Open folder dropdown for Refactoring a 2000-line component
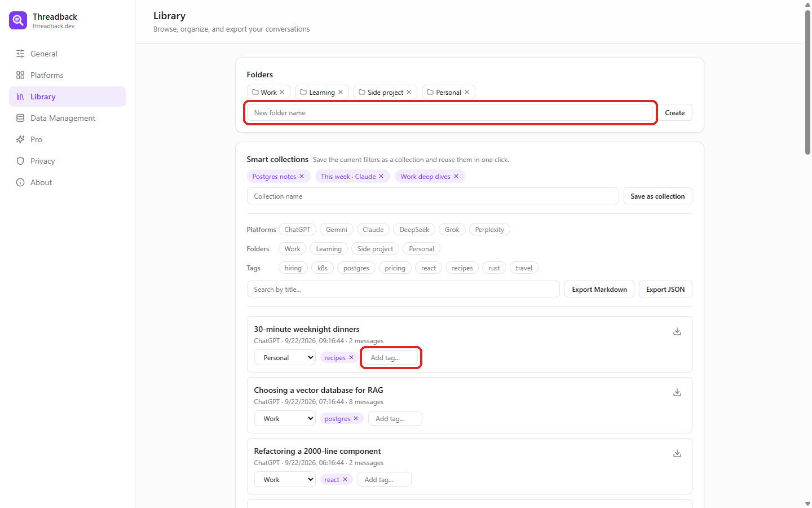812x508 pixels. point(285,479)
